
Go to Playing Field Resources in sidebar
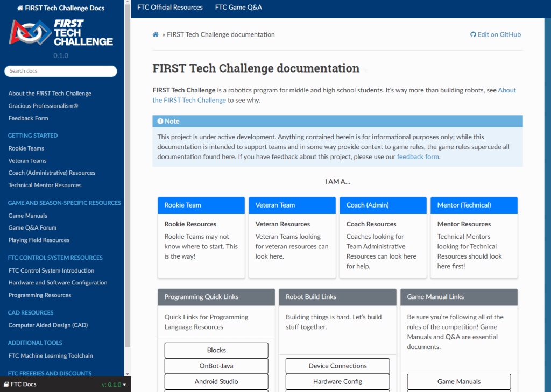pos(39,240)
